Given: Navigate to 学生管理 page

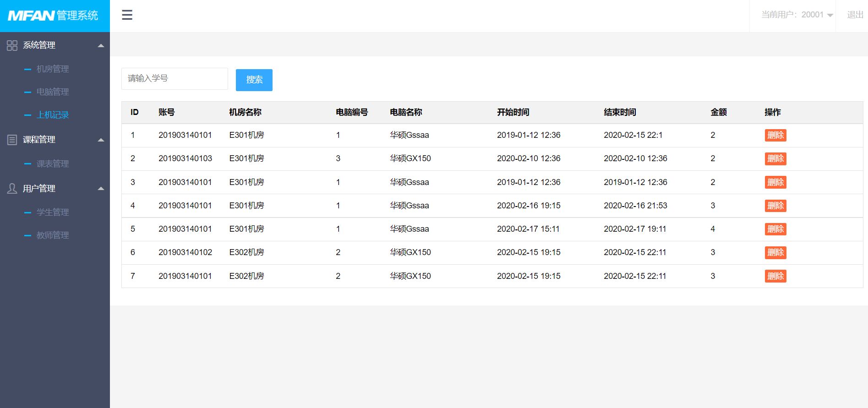Looking at the screenshot, I should (53, 212).
